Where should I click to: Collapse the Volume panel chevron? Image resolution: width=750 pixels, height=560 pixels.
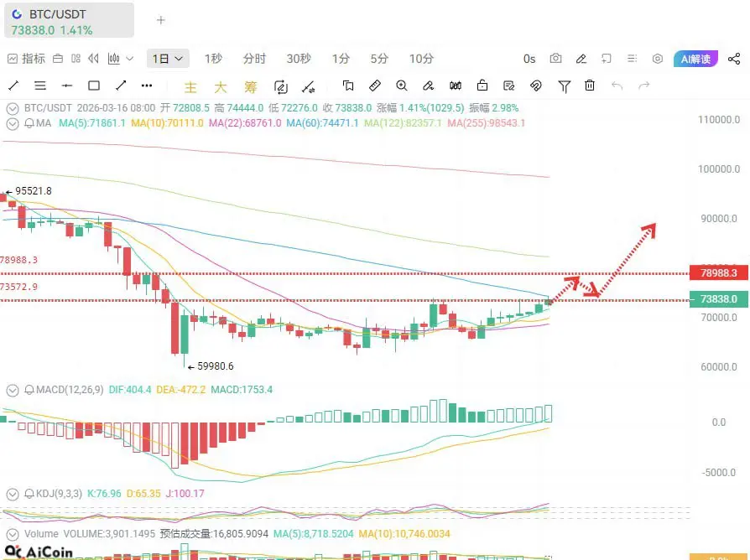13,534
